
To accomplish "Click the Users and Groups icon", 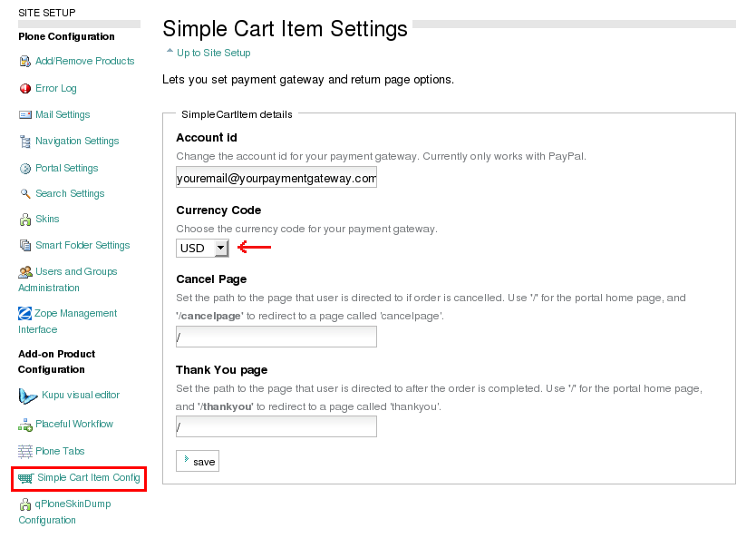I will [25, 272].
